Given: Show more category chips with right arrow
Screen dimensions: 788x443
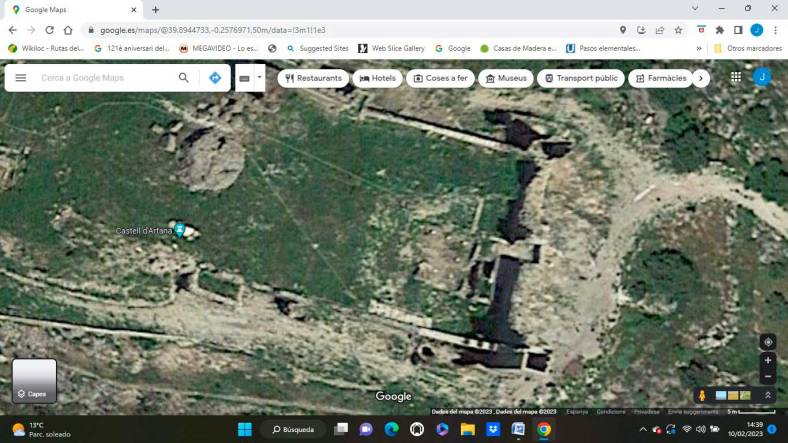Looking at the screenshot, I should tap(701, 78).
